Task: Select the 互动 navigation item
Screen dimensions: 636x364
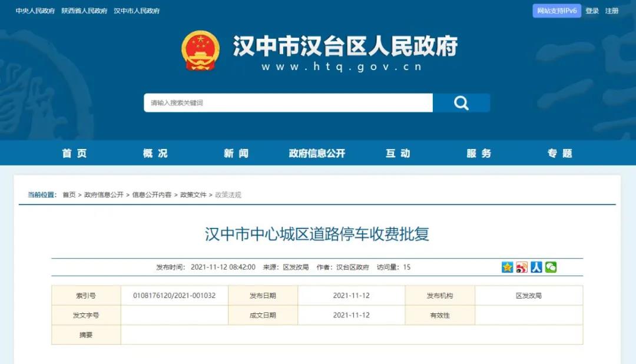Action: coord(398,153)
